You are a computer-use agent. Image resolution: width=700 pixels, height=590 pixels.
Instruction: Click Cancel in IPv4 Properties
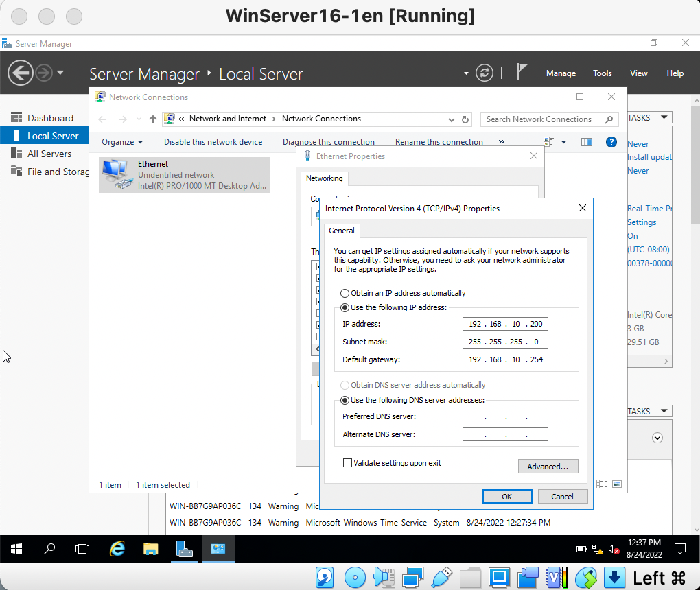point(563,496)
